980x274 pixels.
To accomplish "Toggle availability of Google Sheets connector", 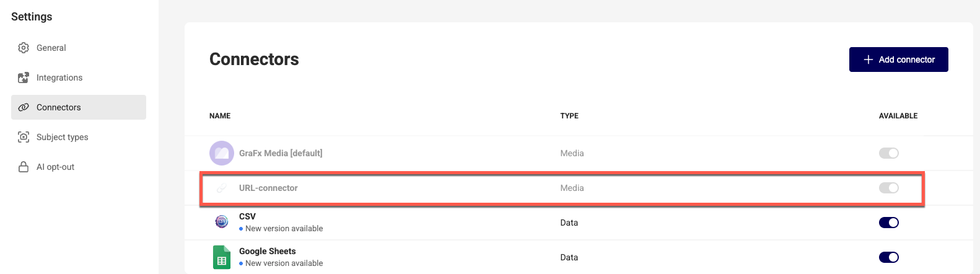I will 888,257.
